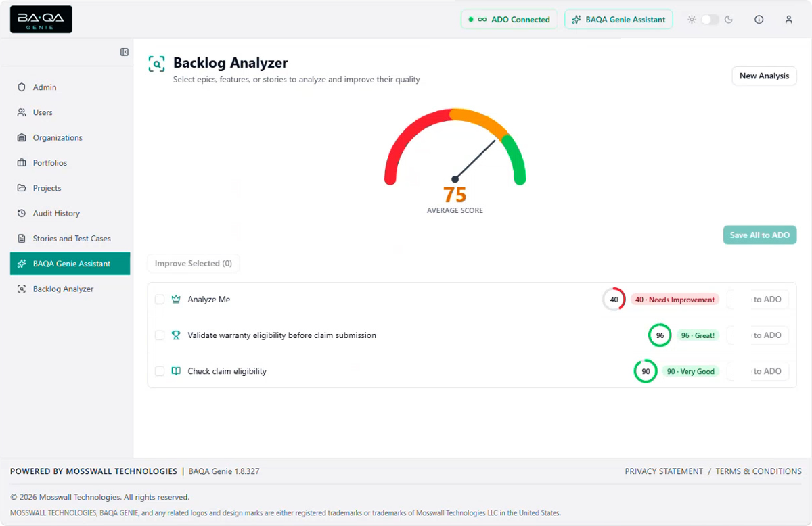Viewport: 812px width, 526px height.
Task: Open the Privacy Statement link
Action: pos(664,471)
